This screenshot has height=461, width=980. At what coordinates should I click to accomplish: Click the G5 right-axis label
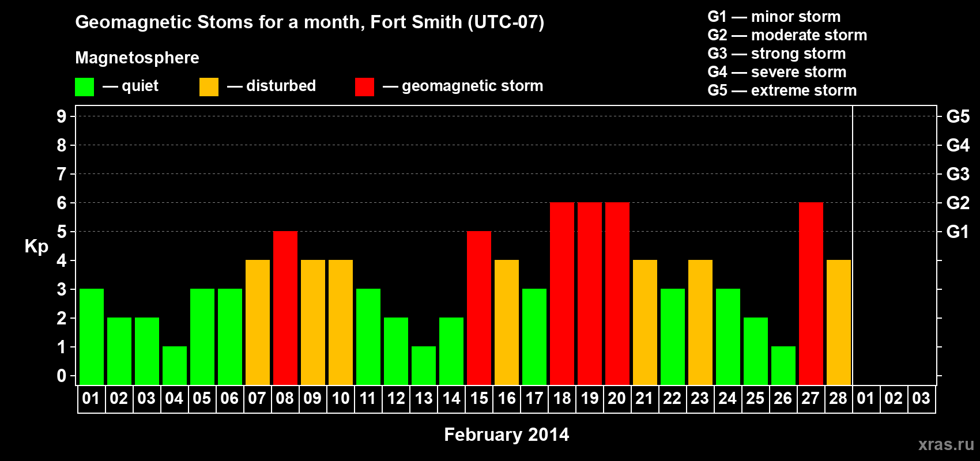coord(958,116)
